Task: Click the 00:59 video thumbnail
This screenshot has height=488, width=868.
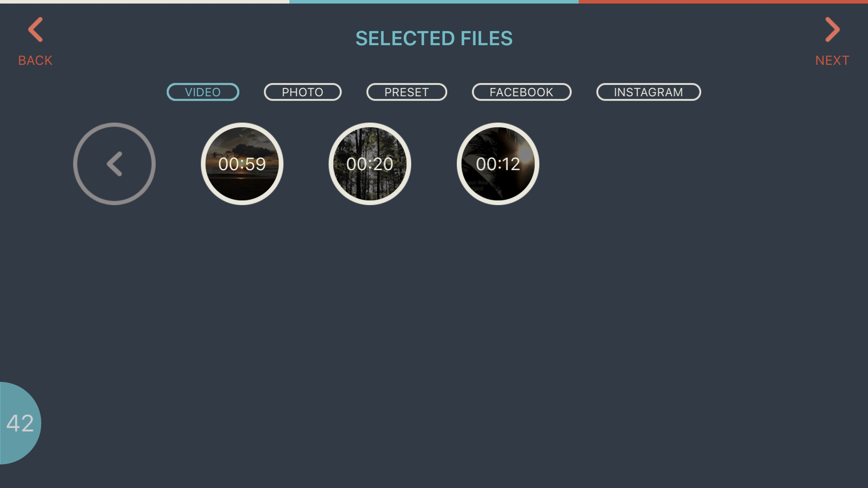Action: coord(242,163)
